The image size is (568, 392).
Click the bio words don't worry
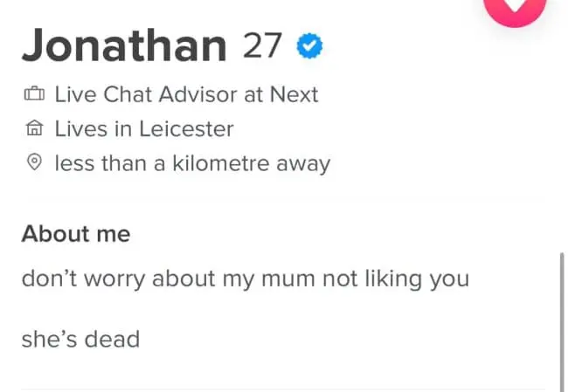(84, 279)
